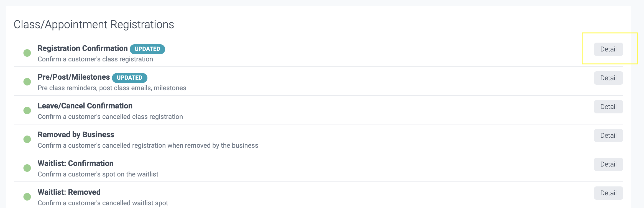
Task: Click green status dot for Registration Confirmation
Action: (27, 53)
